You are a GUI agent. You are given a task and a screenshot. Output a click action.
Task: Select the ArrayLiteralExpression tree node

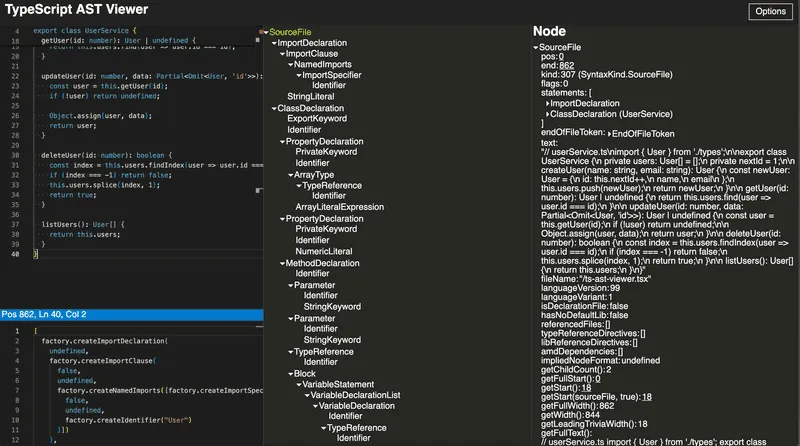[339, 207]
